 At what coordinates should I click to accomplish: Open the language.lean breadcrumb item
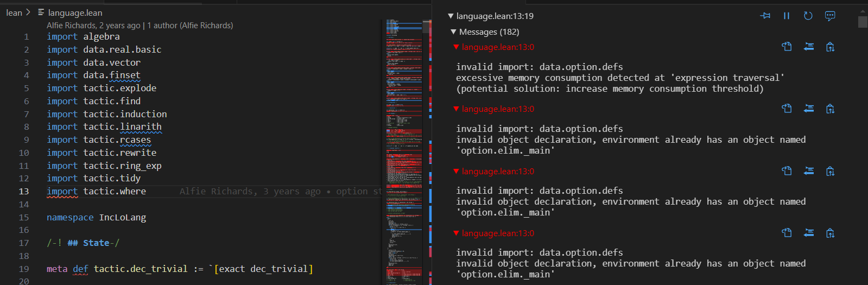74,12
